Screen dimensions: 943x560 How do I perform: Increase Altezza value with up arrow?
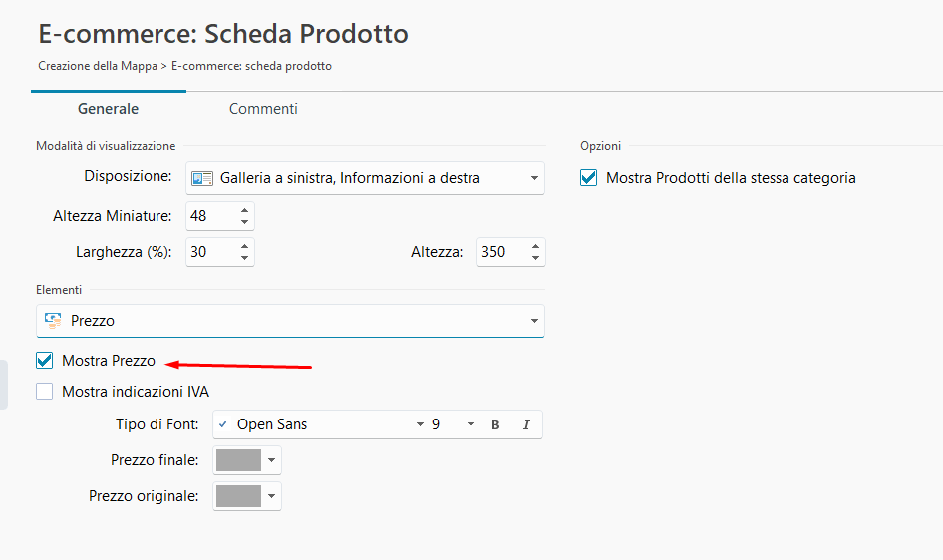tap(536, 246)
